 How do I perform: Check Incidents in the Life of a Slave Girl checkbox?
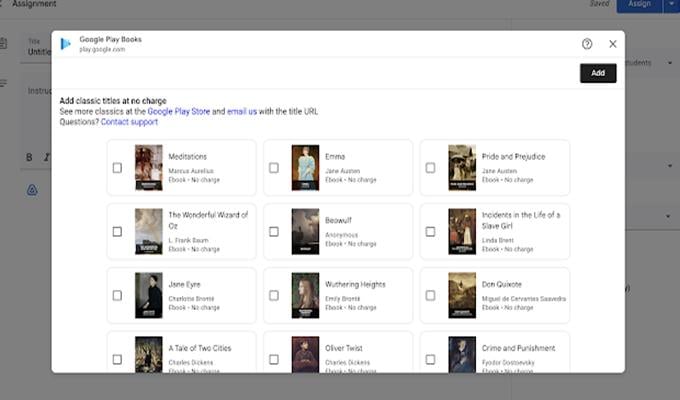pos(430,232)
